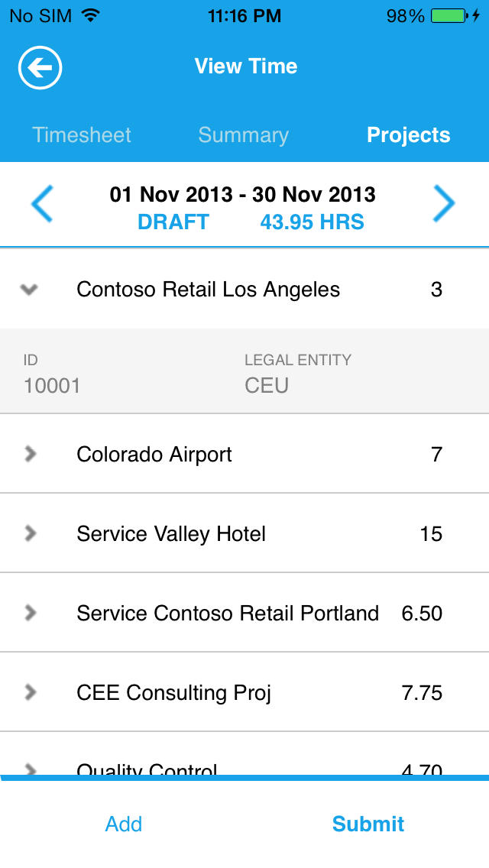
Task: Switch to the Timesheet tab
Action: pos(82,135)
